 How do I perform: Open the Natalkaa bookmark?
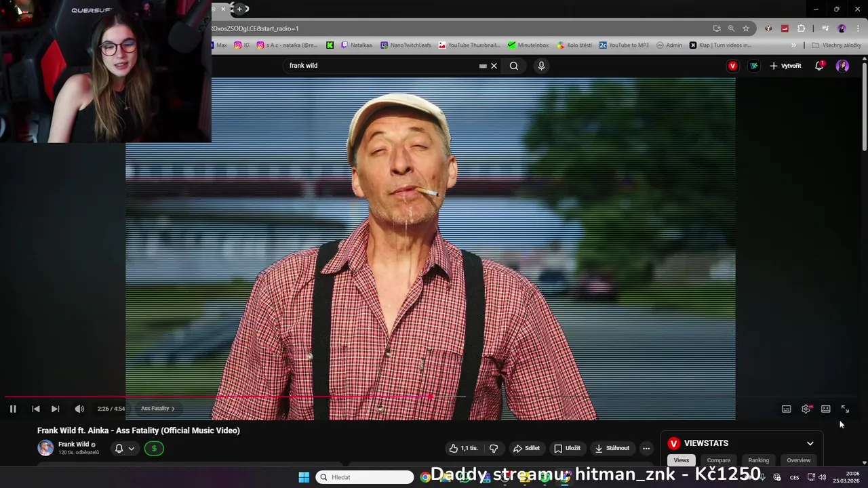click(357, 45)
